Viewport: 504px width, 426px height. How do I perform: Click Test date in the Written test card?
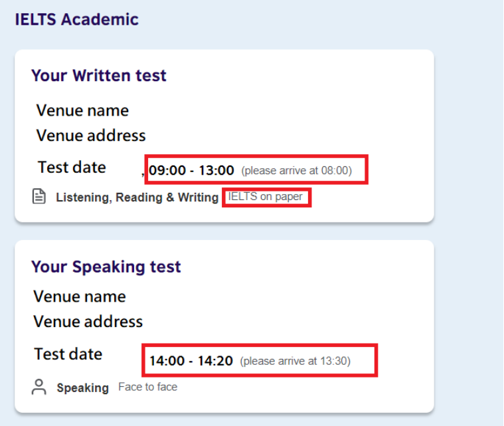pyautogui.click(x=72, y=167)
